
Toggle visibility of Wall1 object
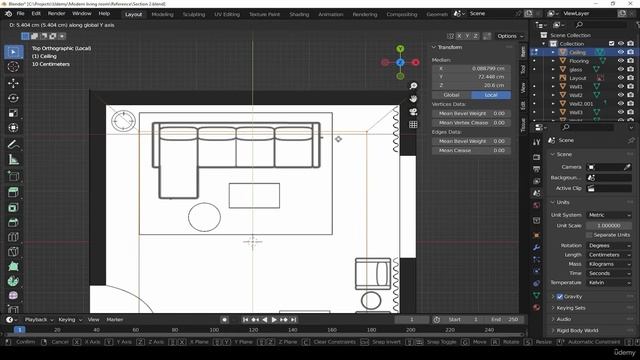(x=621, y=87)
